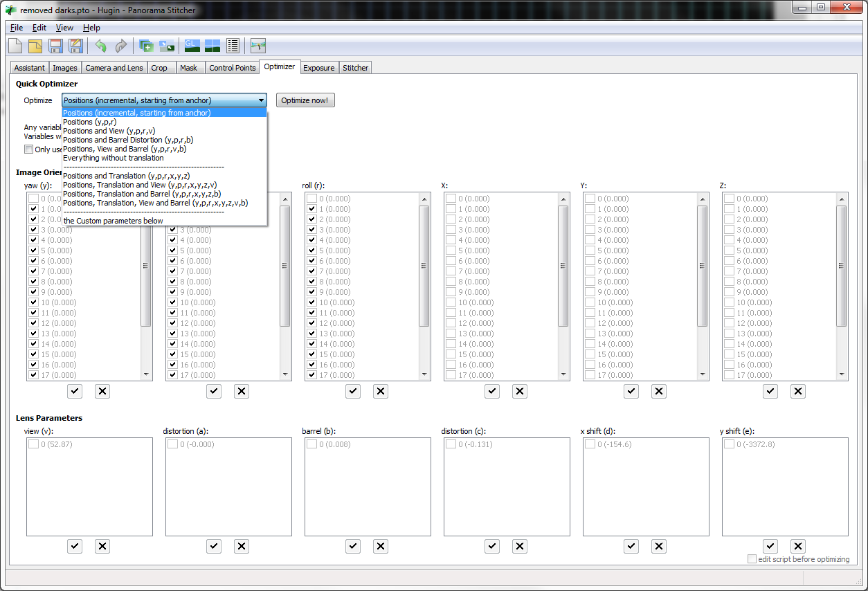This screenshot has height=591, width=868.
Task: Choose Positions and View (y,p,r,v)
Action: coord(164,131)
